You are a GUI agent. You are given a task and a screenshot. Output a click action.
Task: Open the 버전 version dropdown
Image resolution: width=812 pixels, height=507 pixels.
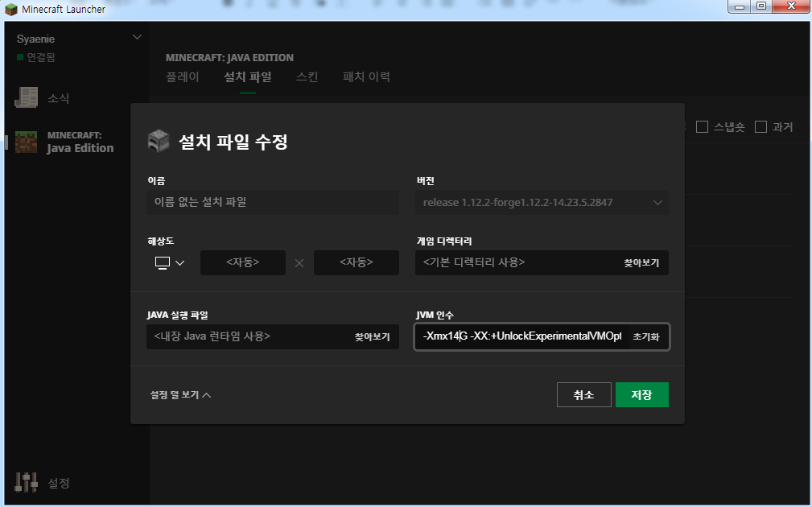coord(542,203)
